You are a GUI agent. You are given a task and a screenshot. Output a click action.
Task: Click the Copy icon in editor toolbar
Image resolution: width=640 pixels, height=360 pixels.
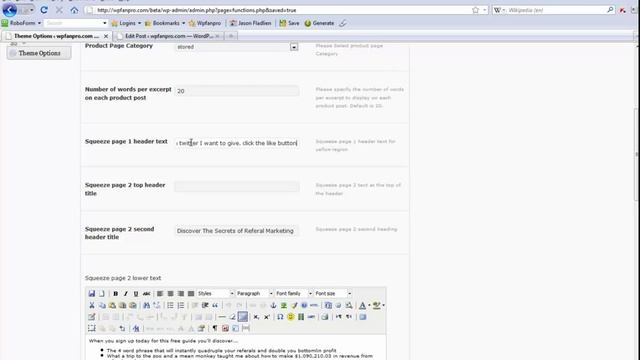[102, 305]
